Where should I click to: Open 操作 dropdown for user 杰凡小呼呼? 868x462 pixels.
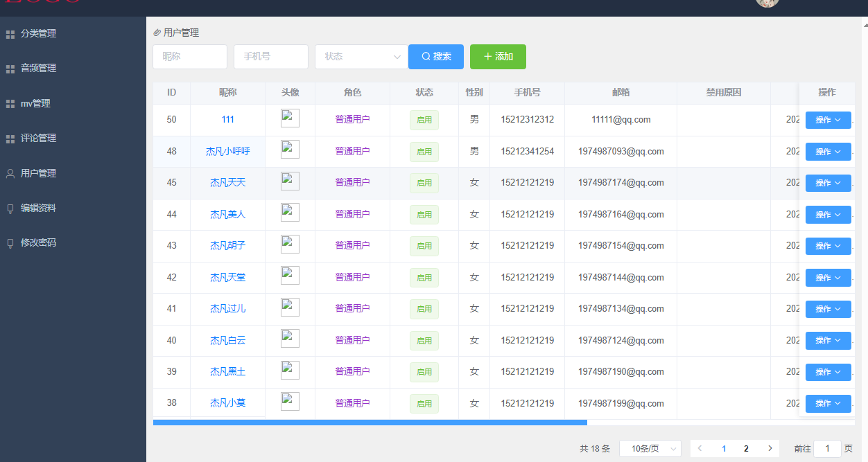(x=828, y=152)
